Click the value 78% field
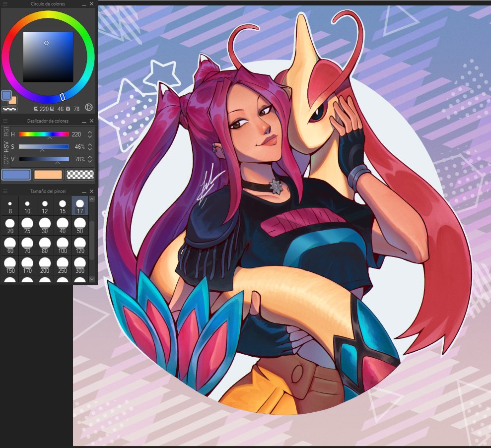 (x=79, y=159)
